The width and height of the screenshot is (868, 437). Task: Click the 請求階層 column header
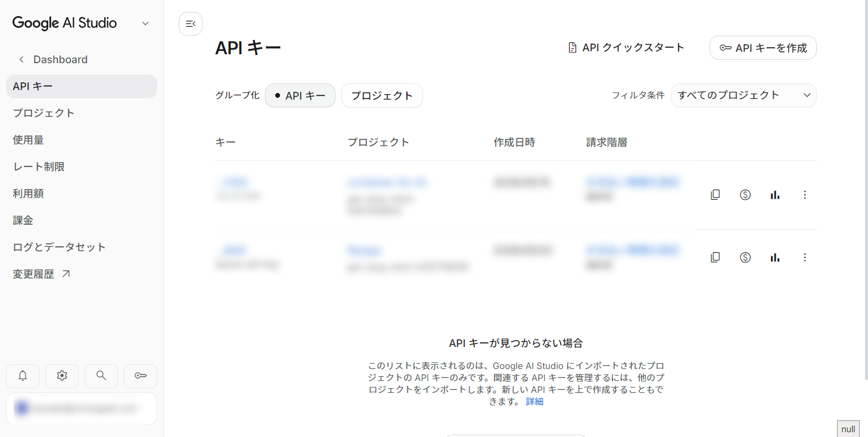click(606, 142)
